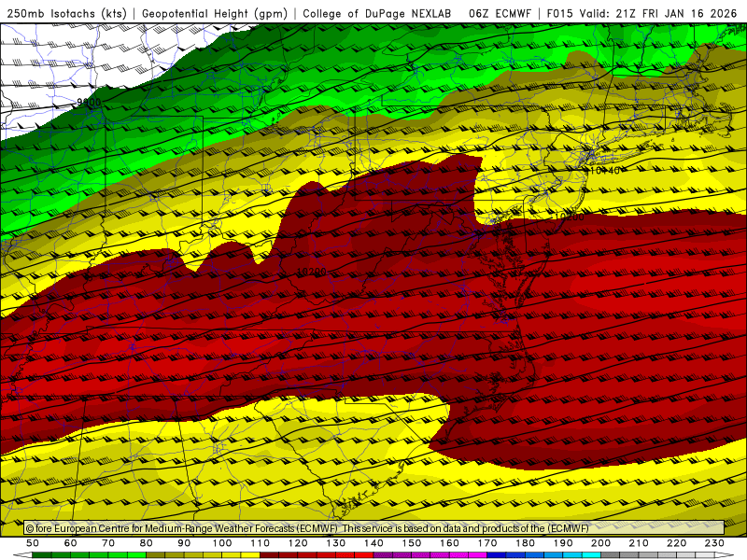Click the legend value 120
The height and width of the screenshot is (560, 747).
point(298,543)
